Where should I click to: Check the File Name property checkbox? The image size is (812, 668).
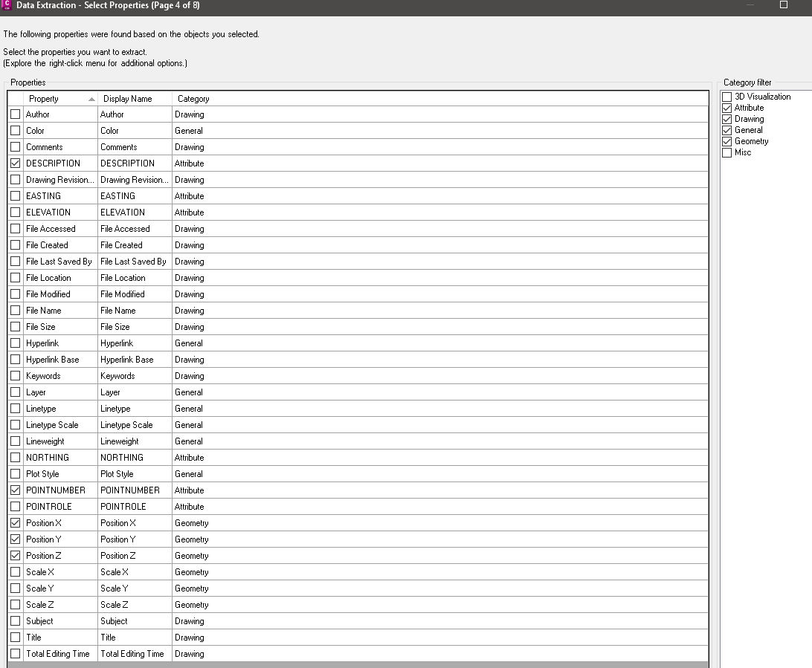16,311
